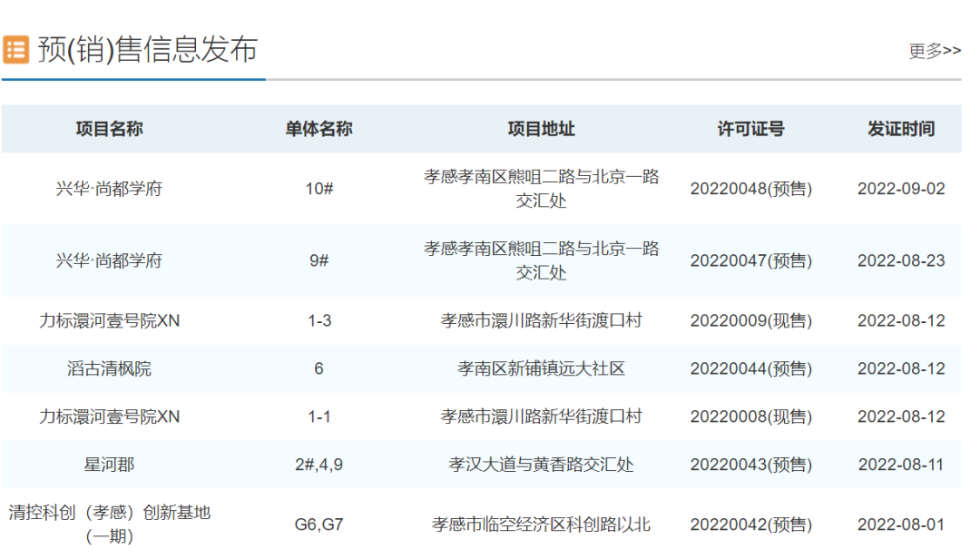Select permit number 20220044(预售)
This screenshot has height=559, width=980.
[750, 368]
